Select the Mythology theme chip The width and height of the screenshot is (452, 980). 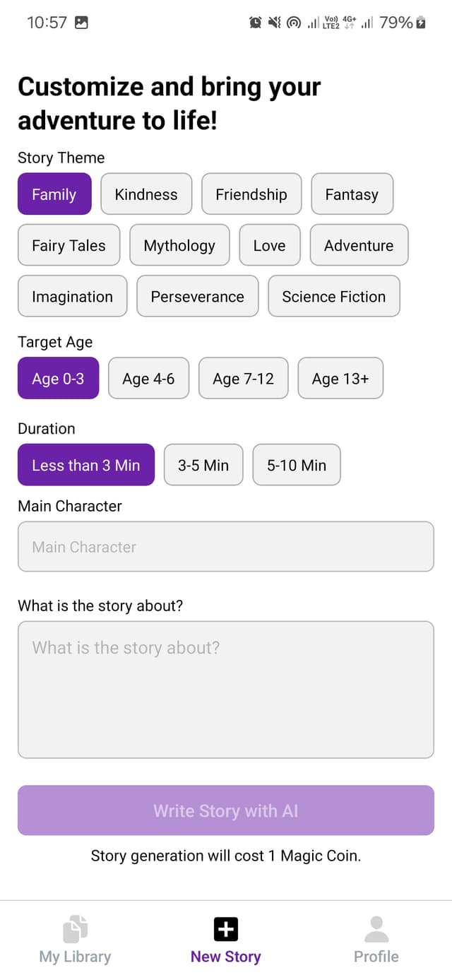[179, 245]
